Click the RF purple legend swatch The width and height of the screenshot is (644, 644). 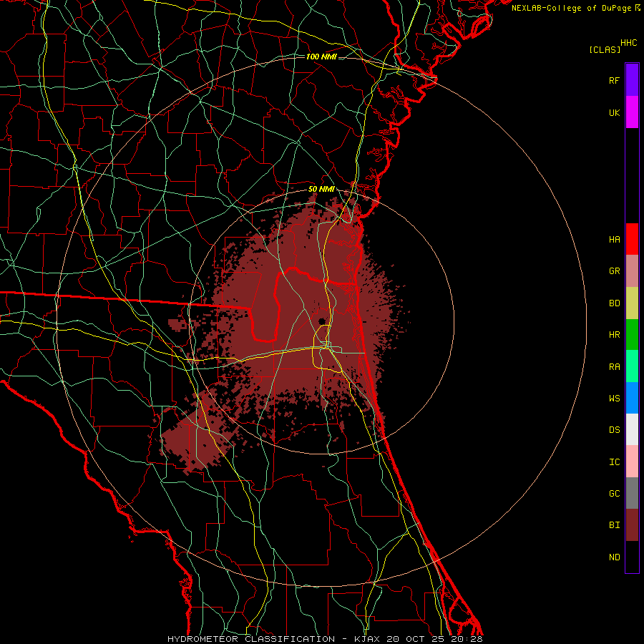coord(632,80)
